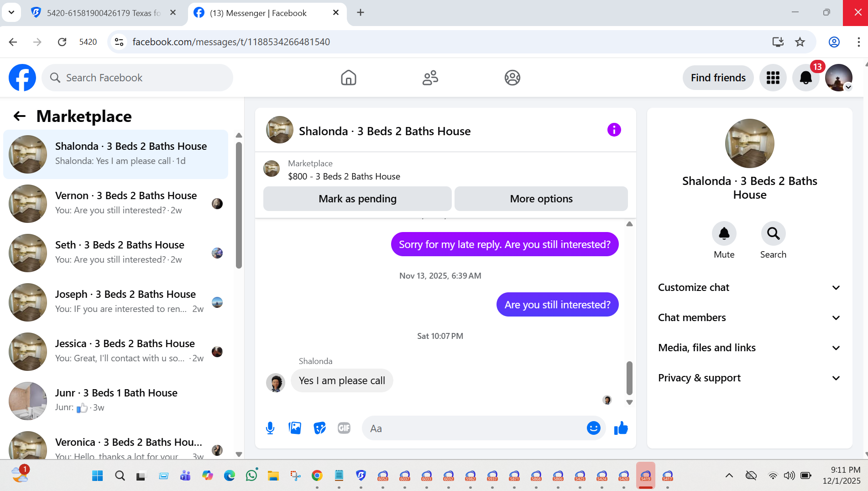Image resolution: width=868 pixels, height=491 pixels.
Task: Open the Facebook menu grid icon
Action: 773,78
